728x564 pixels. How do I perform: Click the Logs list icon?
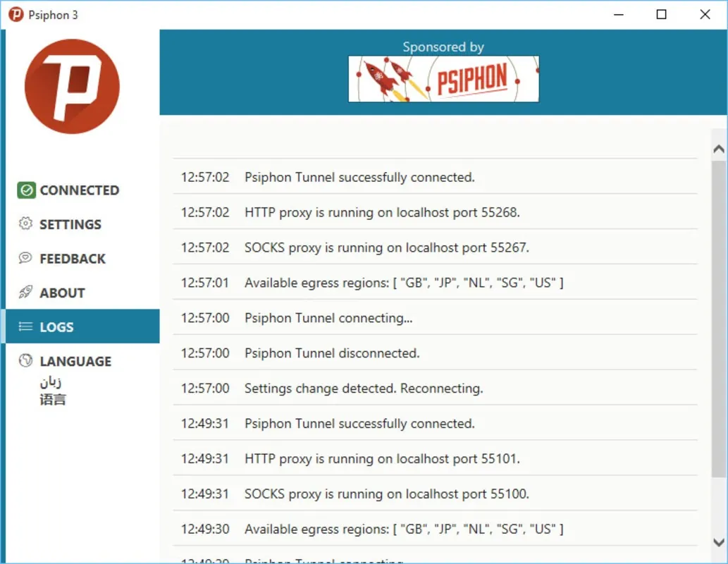point(25,326)
